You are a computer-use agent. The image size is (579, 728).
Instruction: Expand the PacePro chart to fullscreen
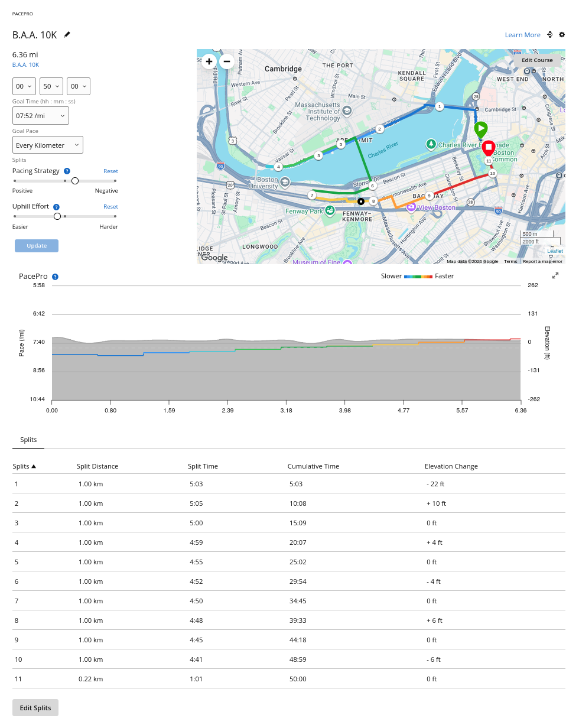click(x=555, y=276)
